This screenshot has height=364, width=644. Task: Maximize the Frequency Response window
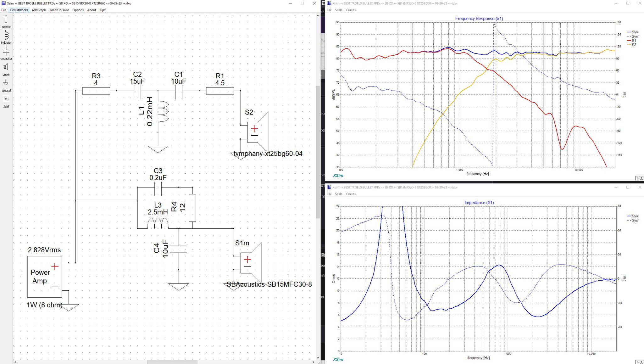(x=628, y=3)
